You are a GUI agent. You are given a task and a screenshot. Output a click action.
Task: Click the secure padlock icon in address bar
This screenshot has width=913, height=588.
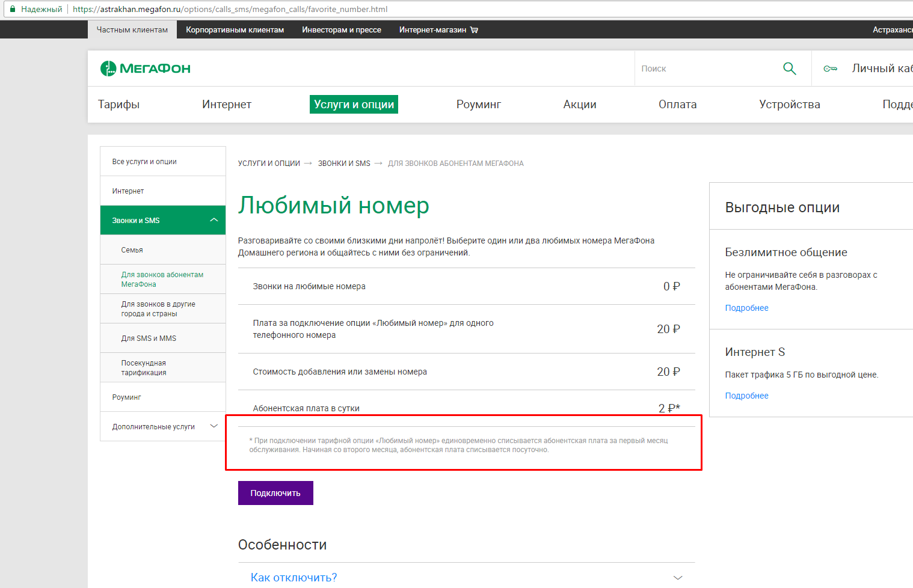pyautogui.click(x=12, y=9)
